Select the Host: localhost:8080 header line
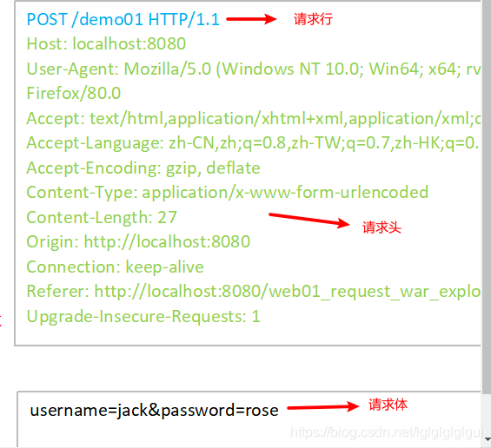The height and width of the screenshot is (448, 491). (106, 43)
